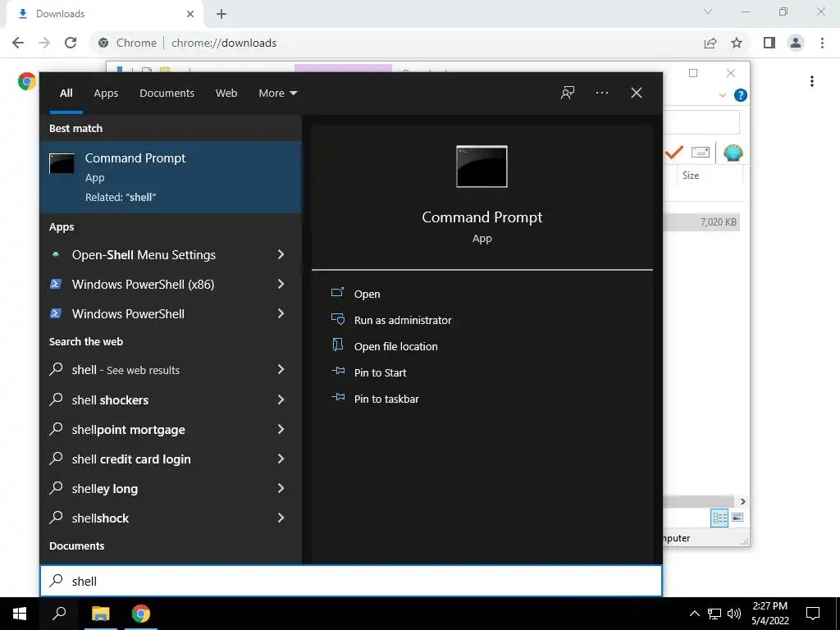Open Chrome from the taskbar

(x=141, y=614)
